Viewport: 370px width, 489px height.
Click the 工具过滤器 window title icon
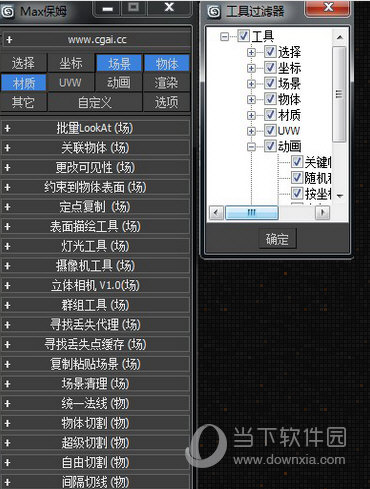[x=214, y=12]
